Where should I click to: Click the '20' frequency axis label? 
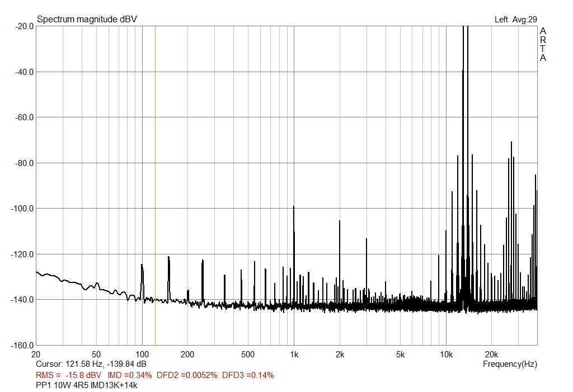36,355
